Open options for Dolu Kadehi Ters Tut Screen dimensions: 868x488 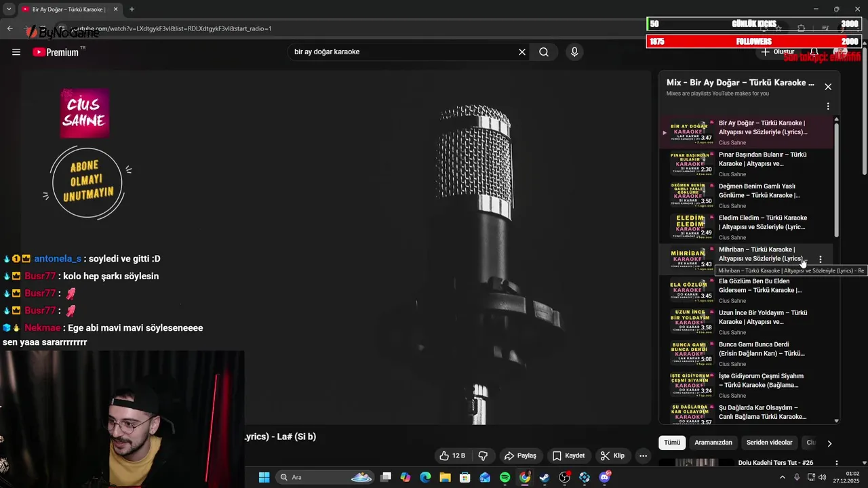836,464
